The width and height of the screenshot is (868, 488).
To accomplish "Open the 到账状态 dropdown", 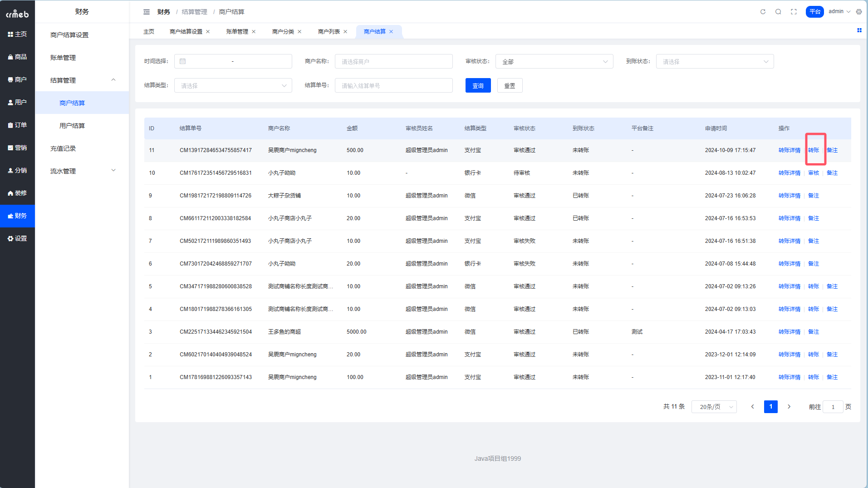I will pyautogui.click(x=715, y=62).
